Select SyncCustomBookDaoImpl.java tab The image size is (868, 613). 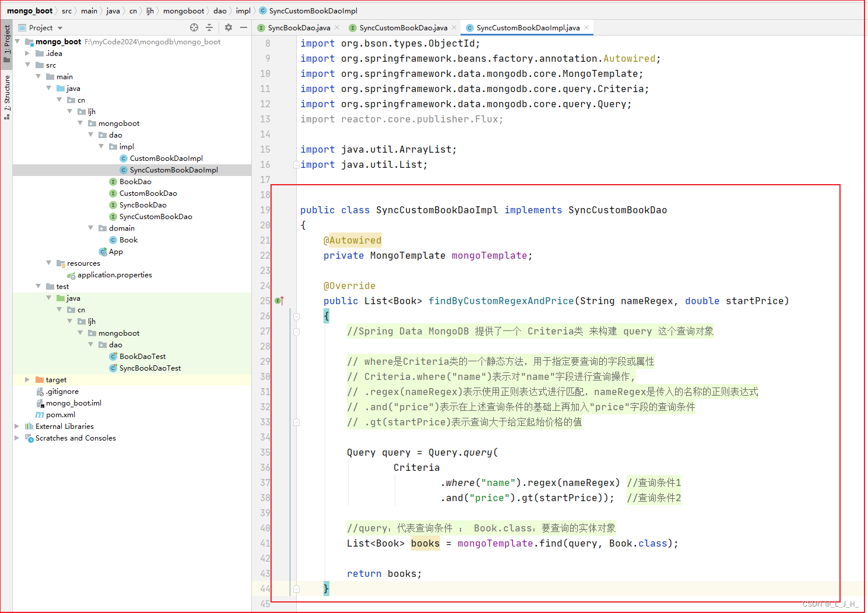point(528,27)
